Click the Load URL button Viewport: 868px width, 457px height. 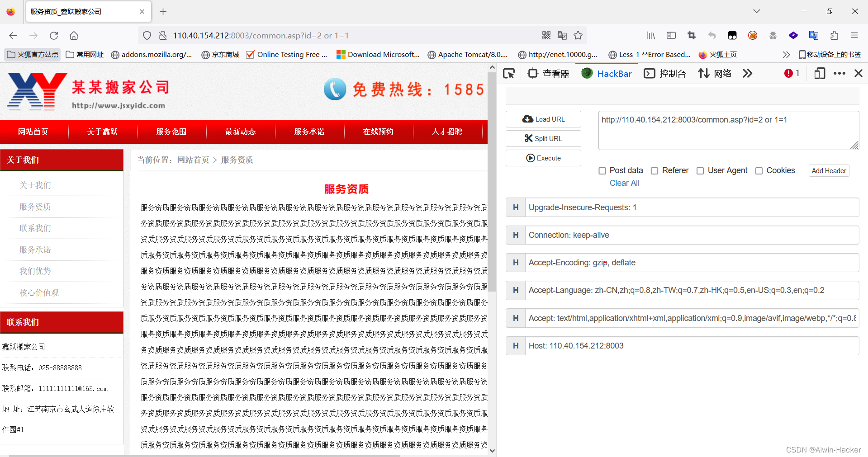pyautogui.click(x=543, y=119)
